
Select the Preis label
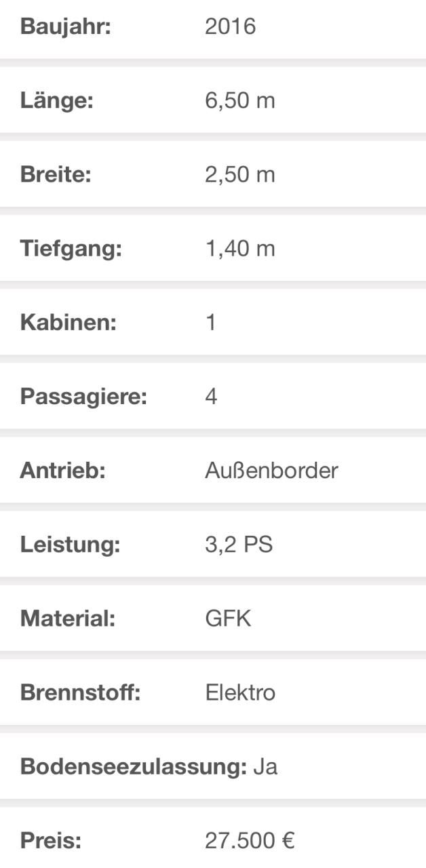point(51,841)
